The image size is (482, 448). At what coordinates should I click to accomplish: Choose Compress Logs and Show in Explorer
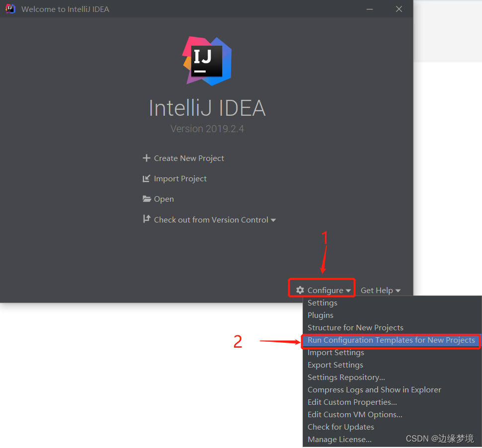click(x=392, y=389)
